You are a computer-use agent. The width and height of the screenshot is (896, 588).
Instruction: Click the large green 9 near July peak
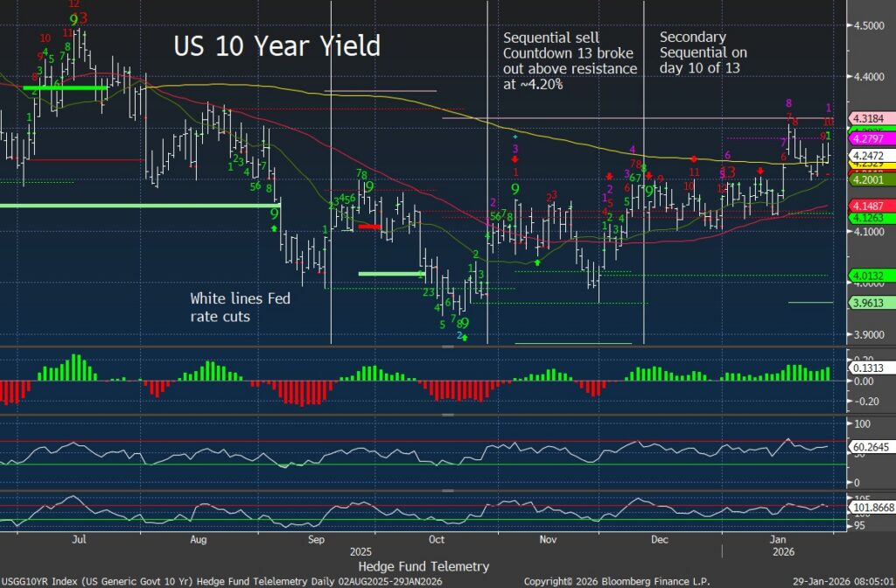(x=73, y=20)
